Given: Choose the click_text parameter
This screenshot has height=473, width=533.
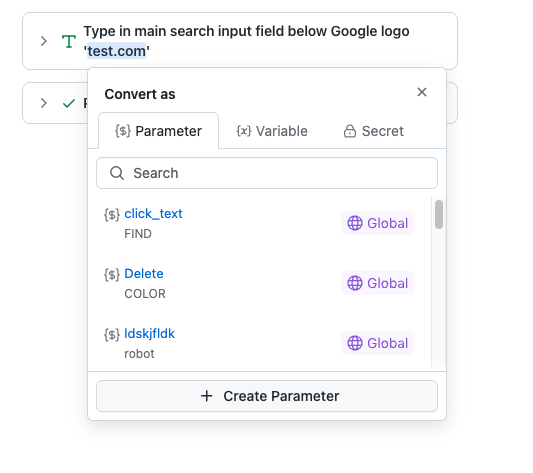Looking at the screenshot, I should point(259,223).
